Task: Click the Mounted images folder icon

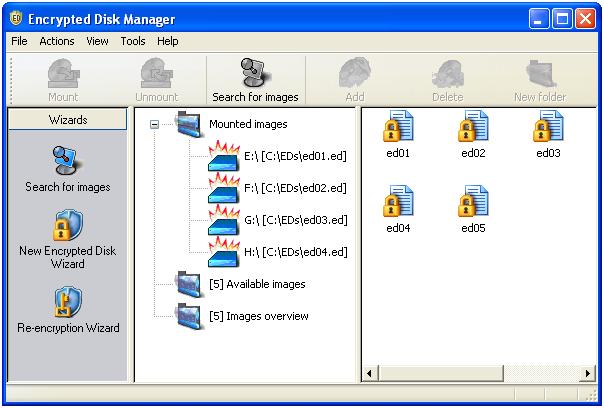Action: [x=189, y=124]
